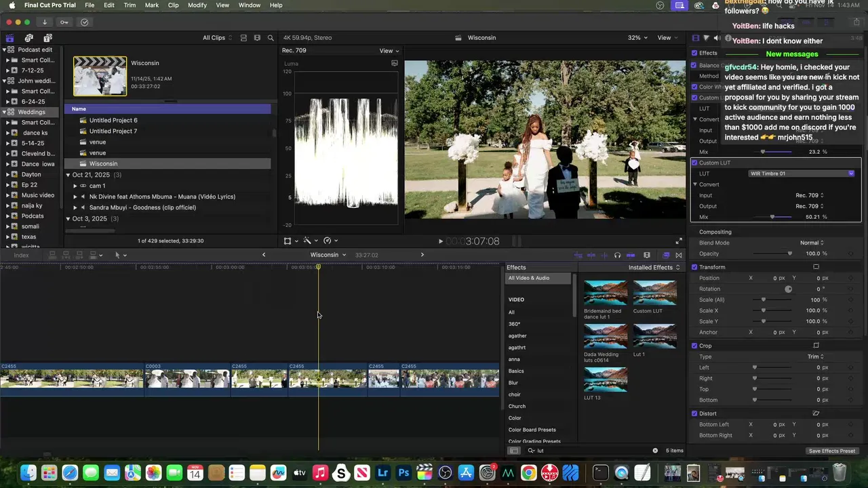Collapse the Weddings library event
868x488 pixels.
click(x=5, y=112)
